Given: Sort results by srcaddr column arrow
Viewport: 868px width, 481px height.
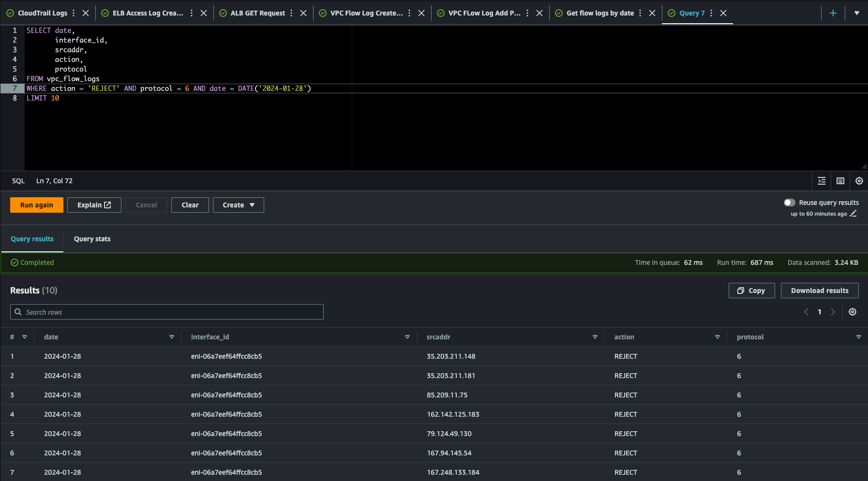Looking at the screenshot, I should (595, 337).
